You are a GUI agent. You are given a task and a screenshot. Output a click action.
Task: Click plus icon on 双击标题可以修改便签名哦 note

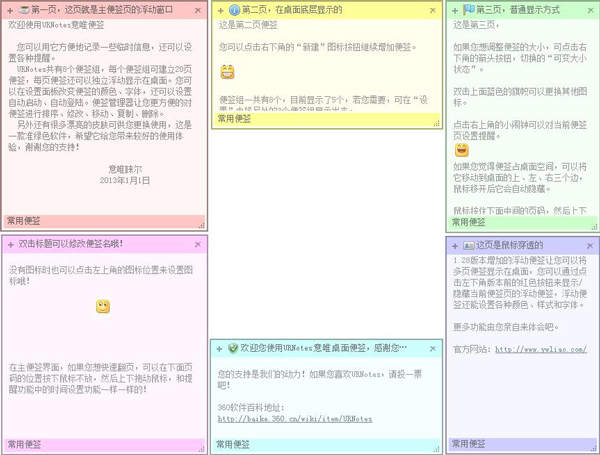pyautogui.click(x=11, y=245)
